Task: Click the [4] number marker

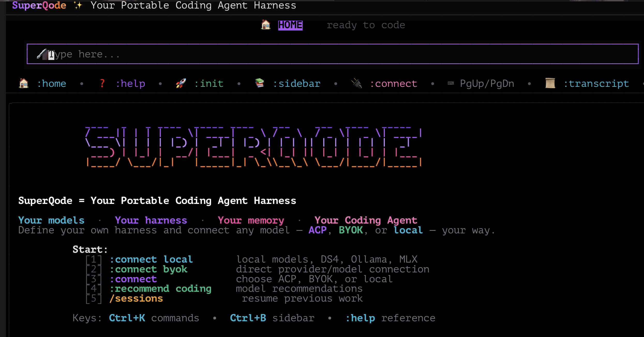Action: (x=94, y=289)
